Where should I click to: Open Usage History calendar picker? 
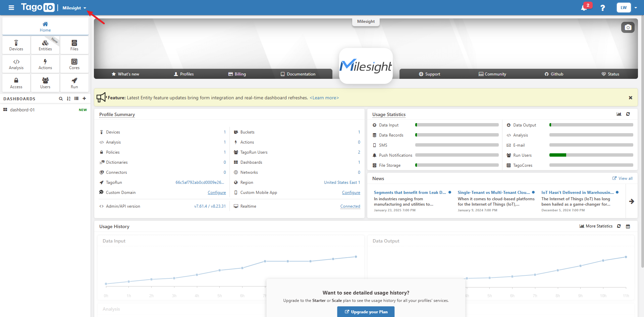tap(628, 226)
